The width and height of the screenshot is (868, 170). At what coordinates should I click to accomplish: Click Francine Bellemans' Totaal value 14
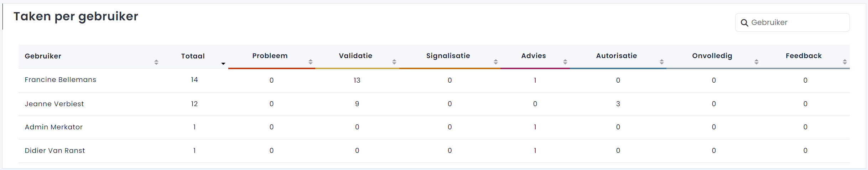click(194, 80)
